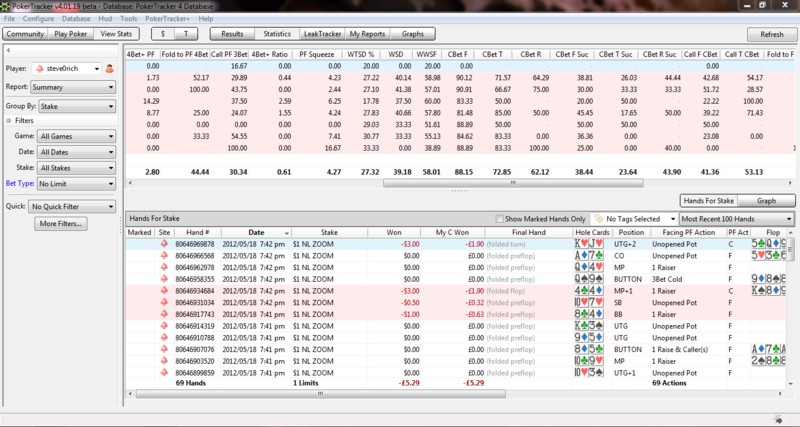Open the Report Summary dropdown
The image size is (800, 427).
pyautogui.click(x=73, y=87)
